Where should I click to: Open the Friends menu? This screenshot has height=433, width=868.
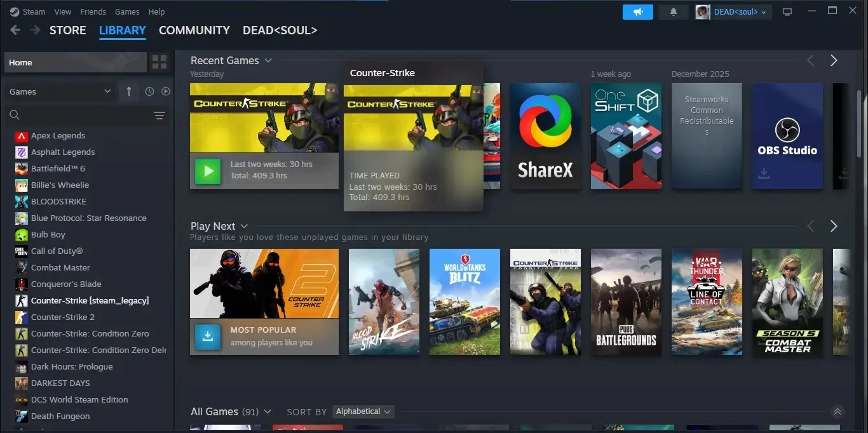(x=93, y=11)
